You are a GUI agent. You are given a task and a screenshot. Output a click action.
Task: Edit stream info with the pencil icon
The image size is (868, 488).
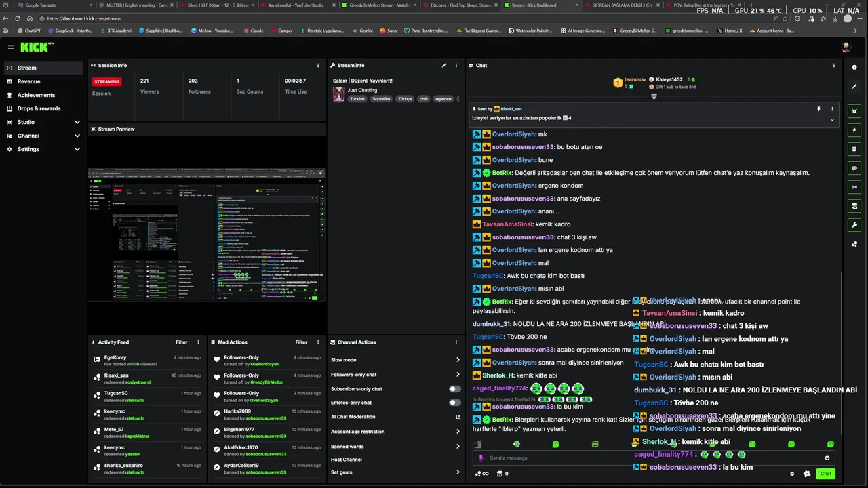pyautogui.click(x=444, y=65)
